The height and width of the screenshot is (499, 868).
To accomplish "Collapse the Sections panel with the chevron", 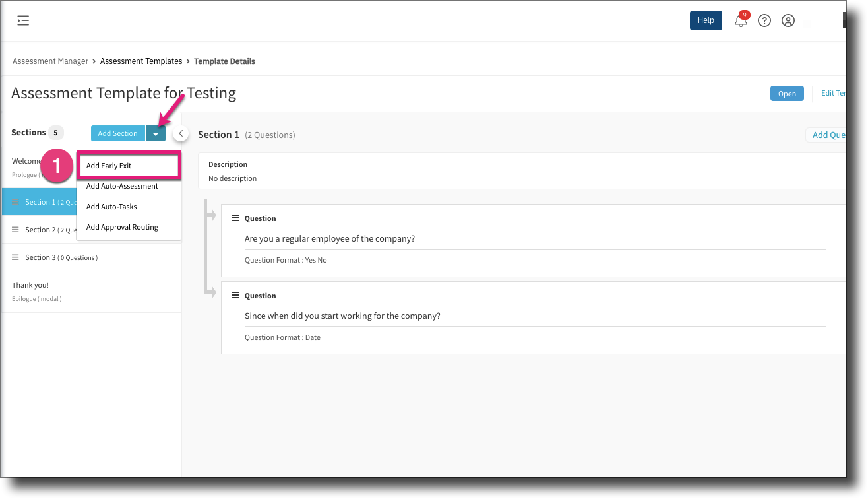I will point(180,133).
